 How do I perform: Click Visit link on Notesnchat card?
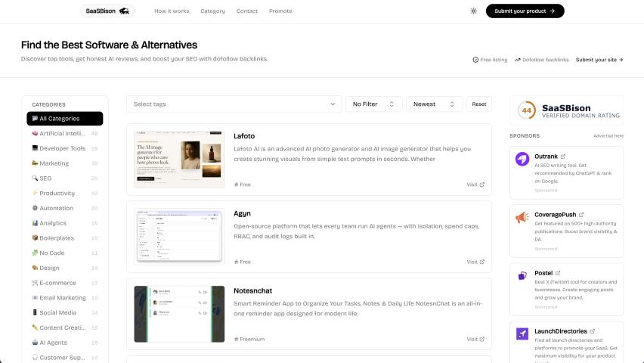(475, 339)
